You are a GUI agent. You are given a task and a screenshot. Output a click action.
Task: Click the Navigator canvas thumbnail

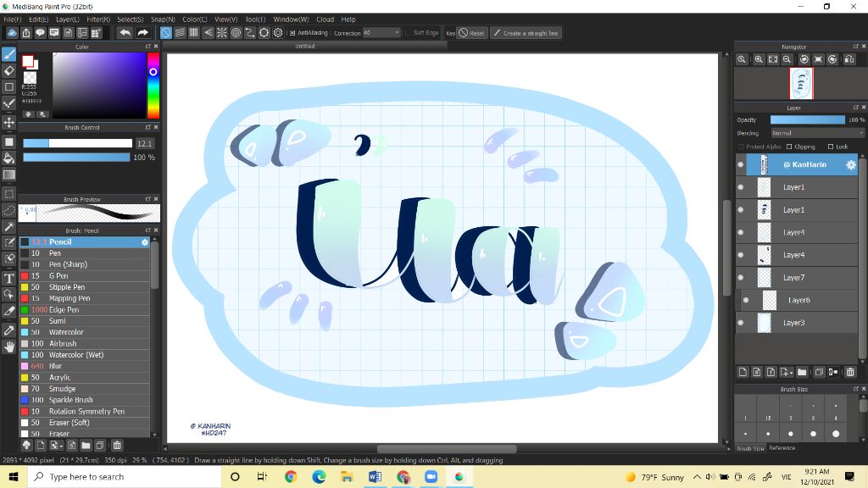(x=801, y=84)
